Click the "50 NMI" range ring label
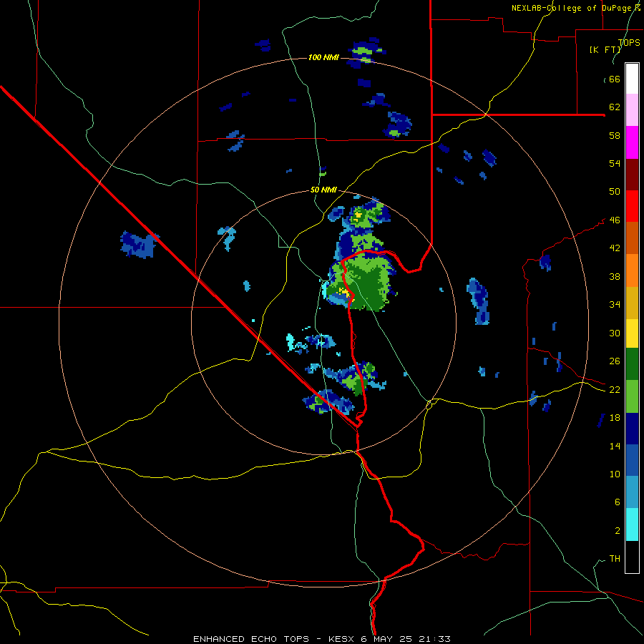This screenshot has width=644, height=644. click(323, 190)
